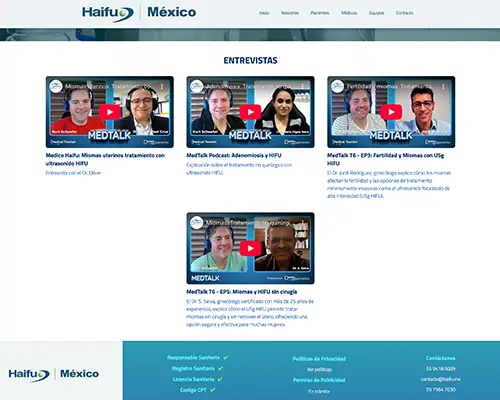The height and width of the screenshot is (400, 500).
Task: Play the Miomas uterinos tratamiento video
Action: [x=110, y=112]
